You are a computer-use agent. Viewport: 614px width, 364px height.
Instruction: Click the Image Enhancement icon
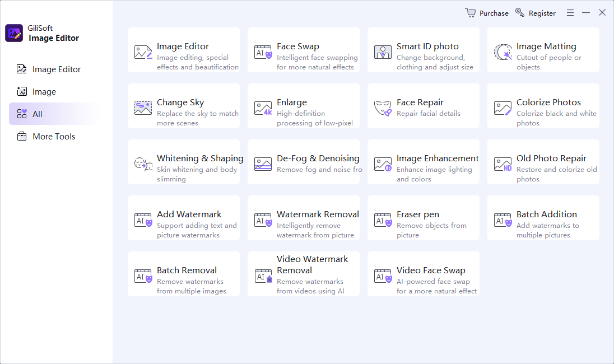coord(383,164)
